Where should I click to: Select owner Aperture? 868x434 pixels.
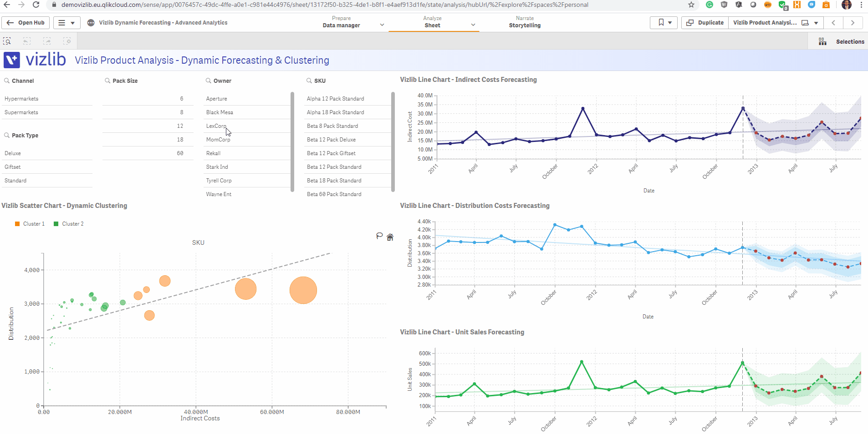247,99
